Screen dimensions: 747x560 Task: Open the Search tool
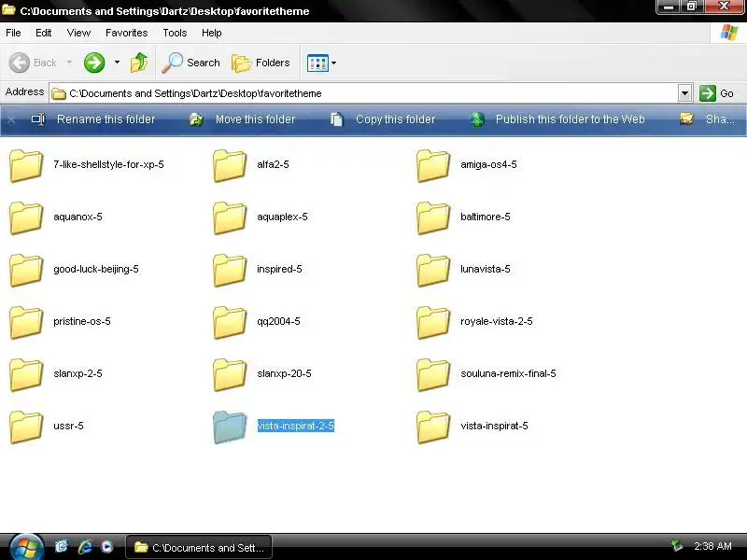coord(190,63)
